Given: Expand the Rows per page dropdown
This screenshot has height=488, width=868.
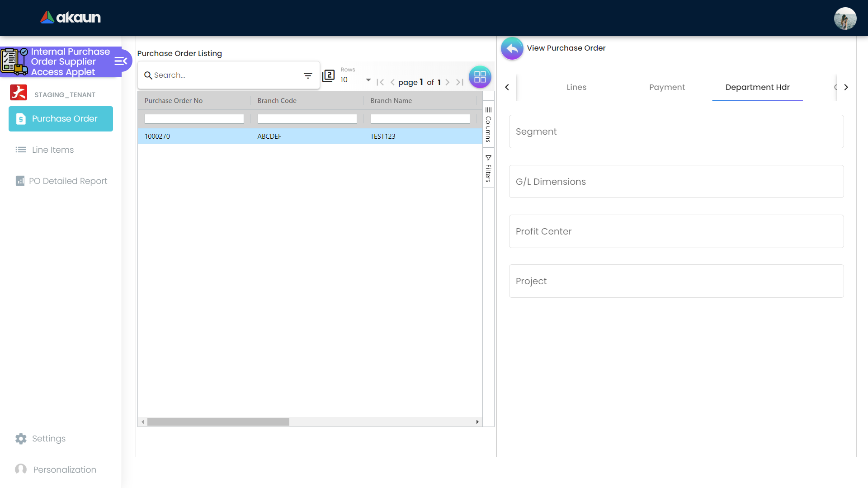Looking at the screenshot, I should (368, 80).
